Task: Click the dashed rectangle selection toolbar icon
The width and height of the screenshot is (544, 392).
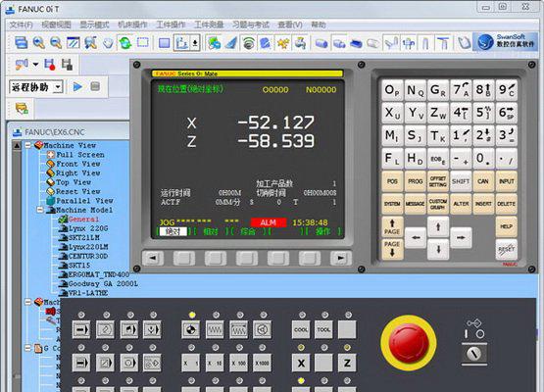Action: click(x=143, y=42)
